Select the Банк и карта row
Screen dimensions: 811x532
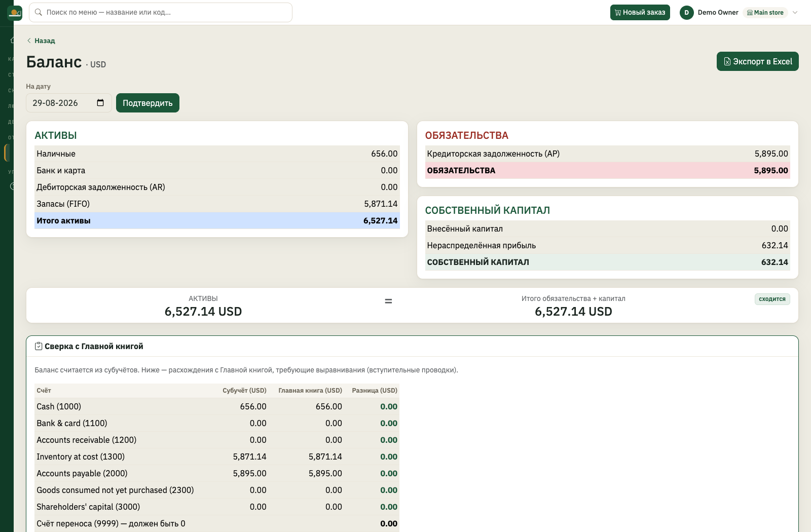[x=217, y=170]
